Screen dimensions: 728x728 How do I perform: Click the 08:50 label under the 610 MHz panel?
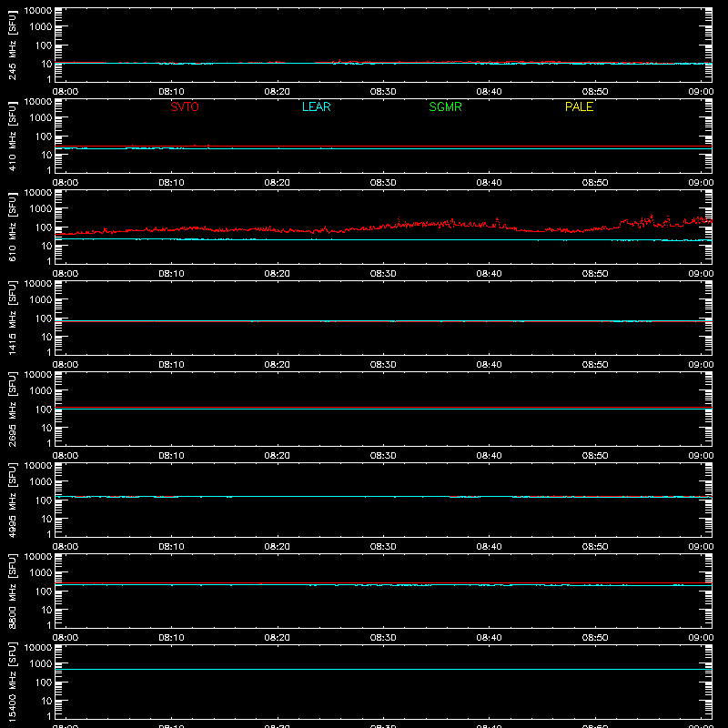595,274
